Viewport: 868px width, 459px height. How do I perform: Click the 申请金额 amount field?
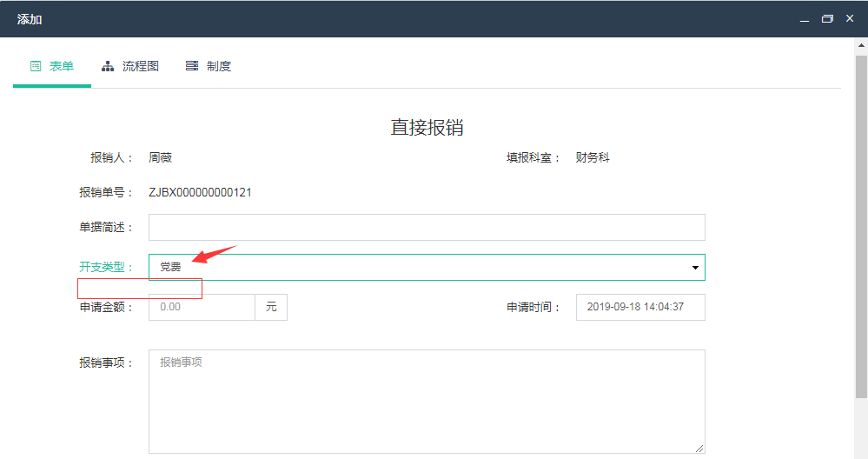pyautogui.click(x=202, y=307)
